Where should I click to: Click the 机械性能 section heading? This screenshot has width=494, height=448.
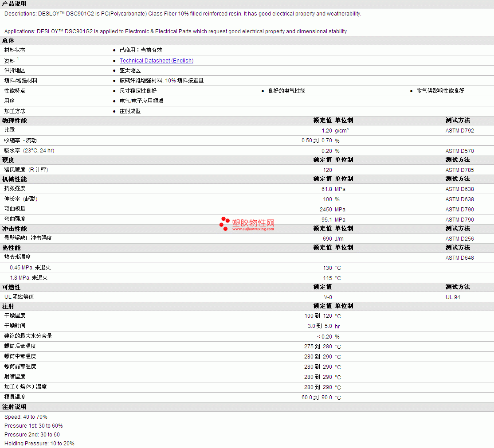tap(14, 179)
